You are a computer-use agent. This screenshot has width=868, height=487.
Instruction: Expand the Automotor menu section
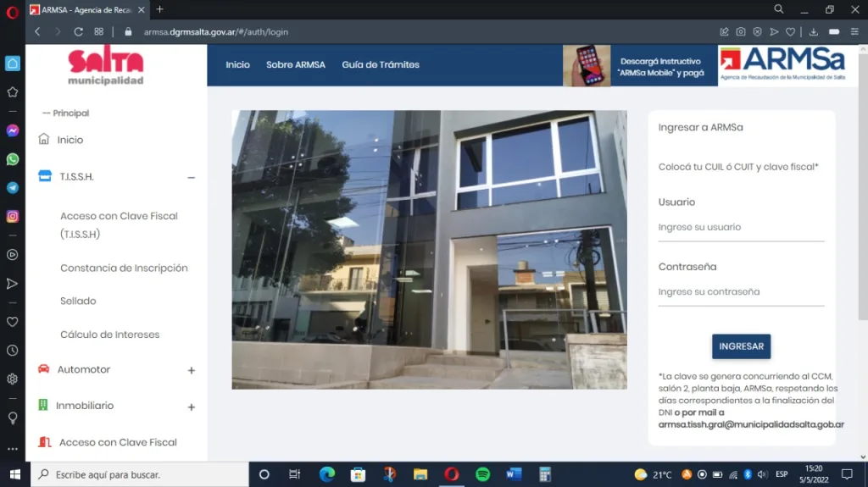[x=191, y=370]
